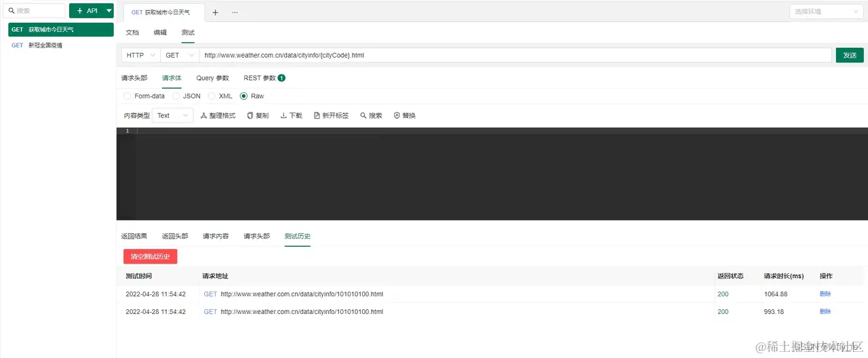868x358 pixels.
Task: Click the 1064.88 request duration value
Action: [776, 294]
